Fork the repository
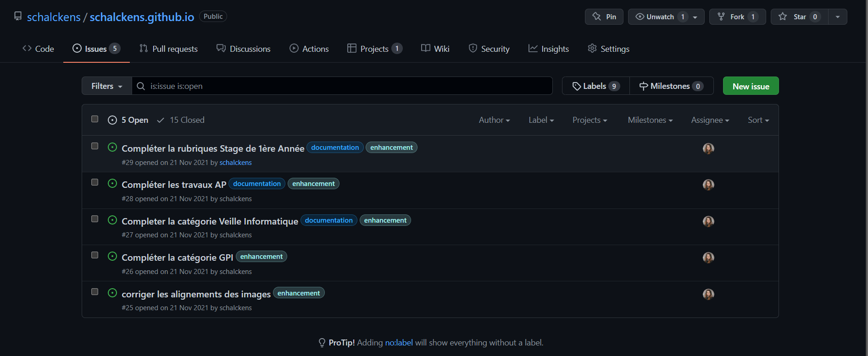 (738, 17)
